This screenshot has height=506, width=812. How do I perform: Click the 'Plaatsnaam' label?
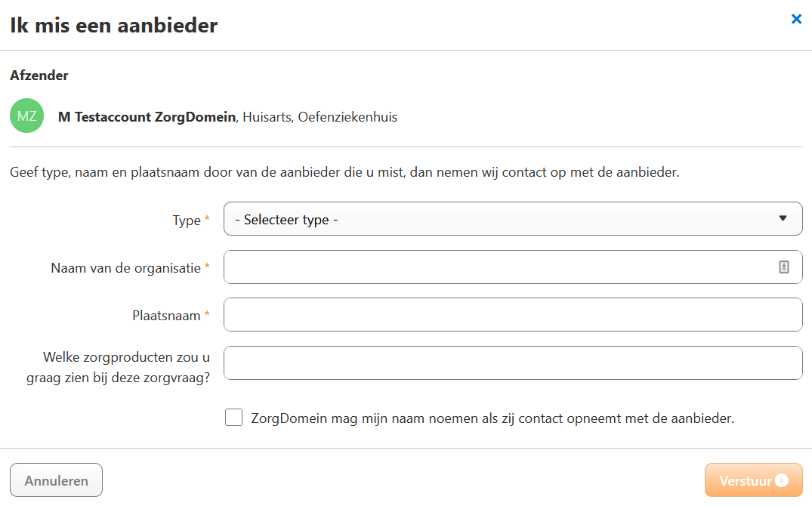tap(166, 316)
